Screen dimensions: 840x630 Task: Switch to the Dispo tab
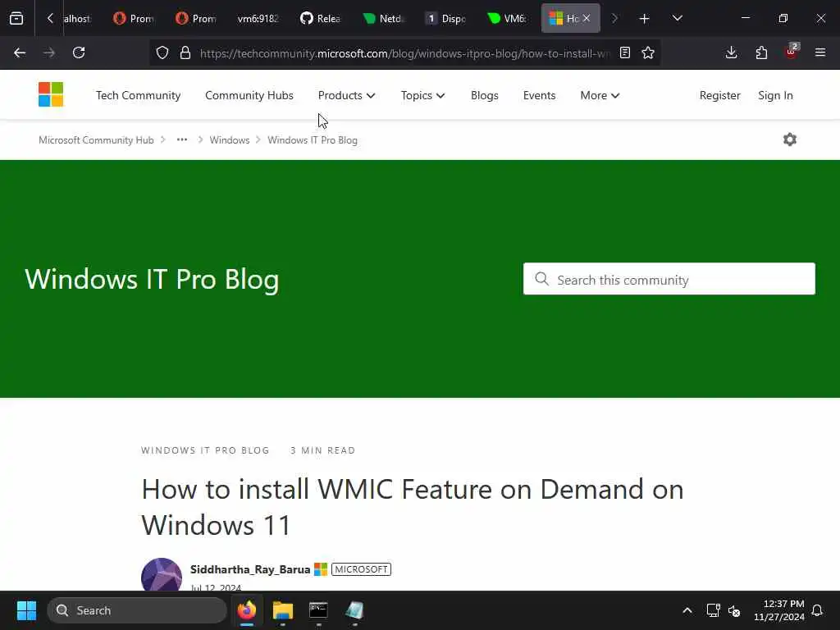point(445,18)
